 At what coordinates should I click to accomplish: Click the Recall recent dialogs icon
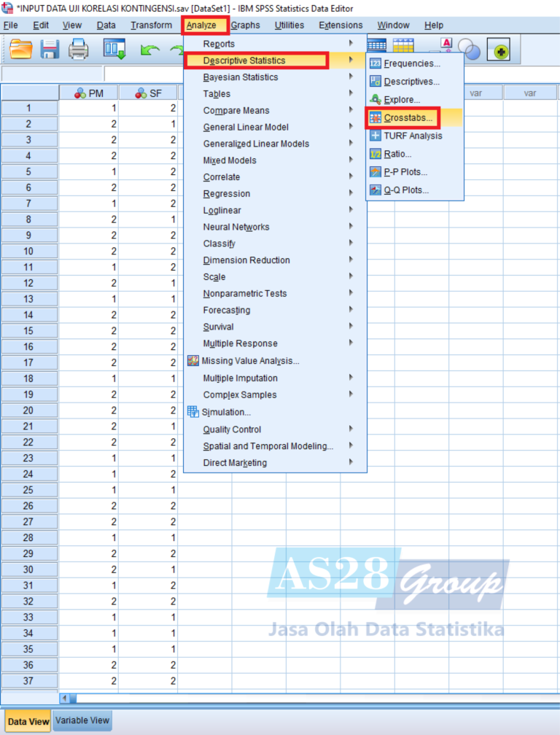(x=114, y=50)
